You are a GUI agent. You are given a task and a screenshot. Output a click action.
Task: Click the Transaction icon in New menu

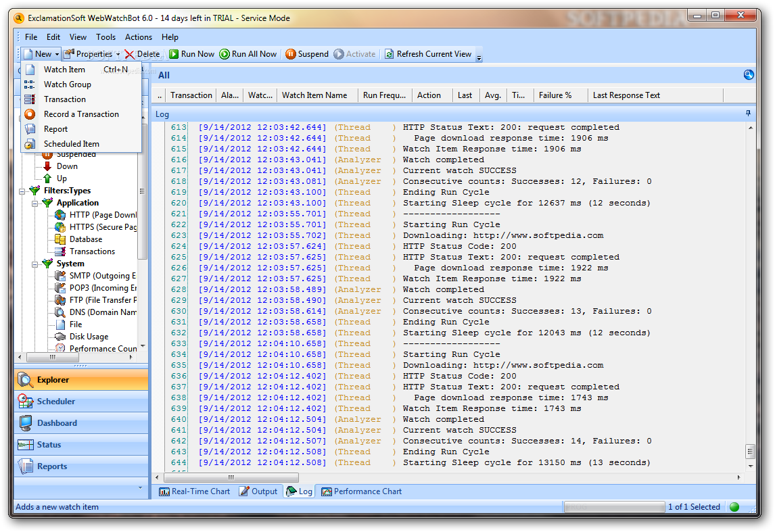pos(30,99)
